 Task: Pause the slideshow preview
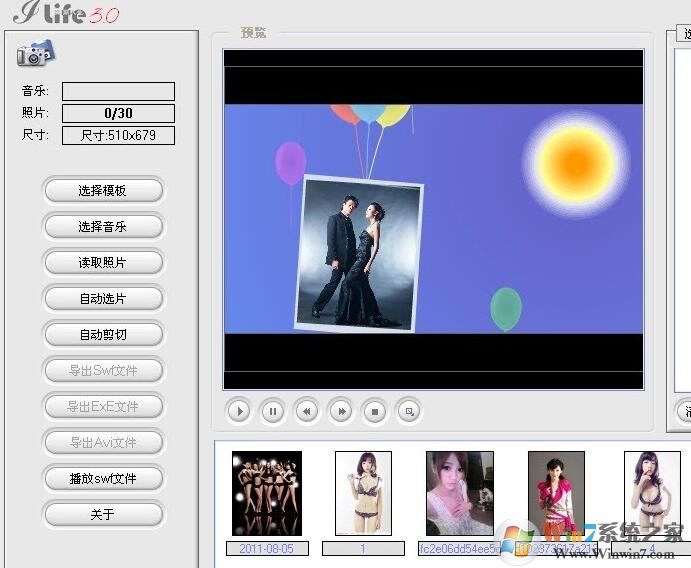point(273,410)
